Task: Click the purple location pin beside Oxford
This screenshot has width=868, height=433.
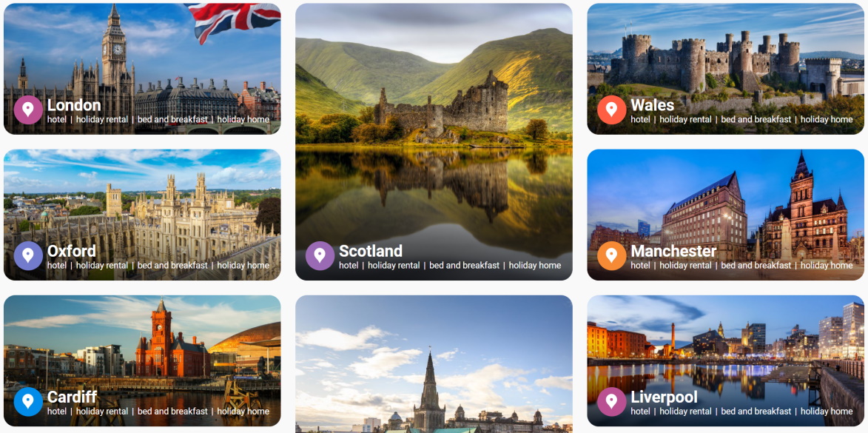Action: click(x=28, y=256)
